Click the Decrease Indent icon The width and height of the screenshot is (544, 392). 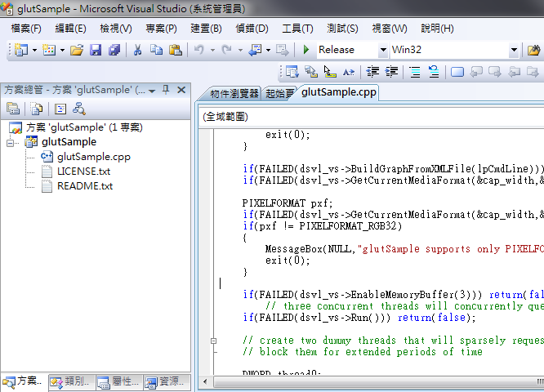tap(373, 72)
